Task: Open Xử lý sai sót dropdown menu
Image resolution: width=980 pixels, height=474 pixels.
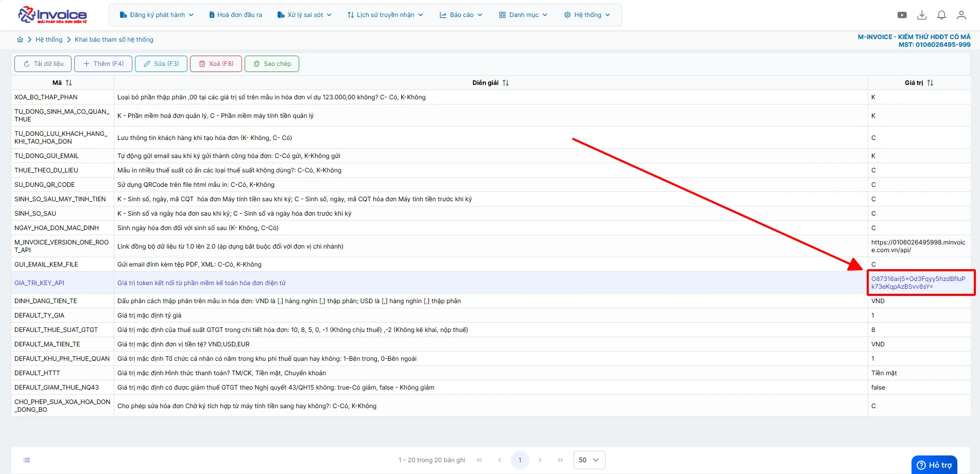Action: 304,15
